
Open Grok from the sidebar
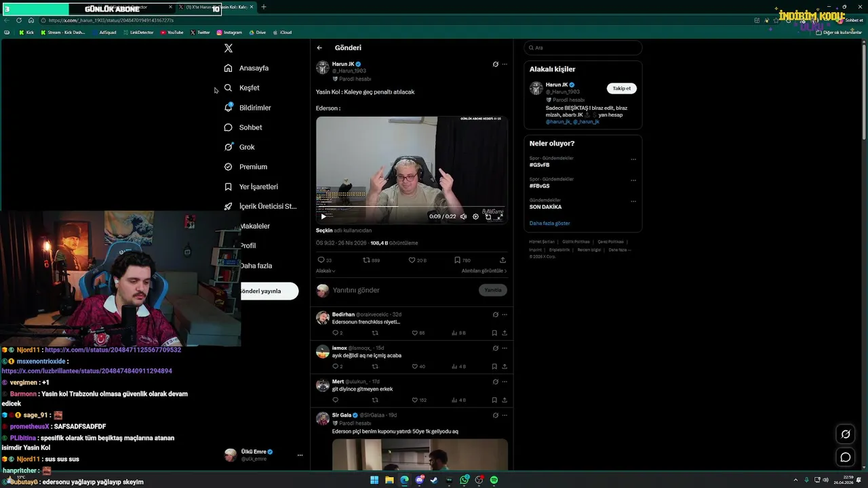tap(239, 147)
